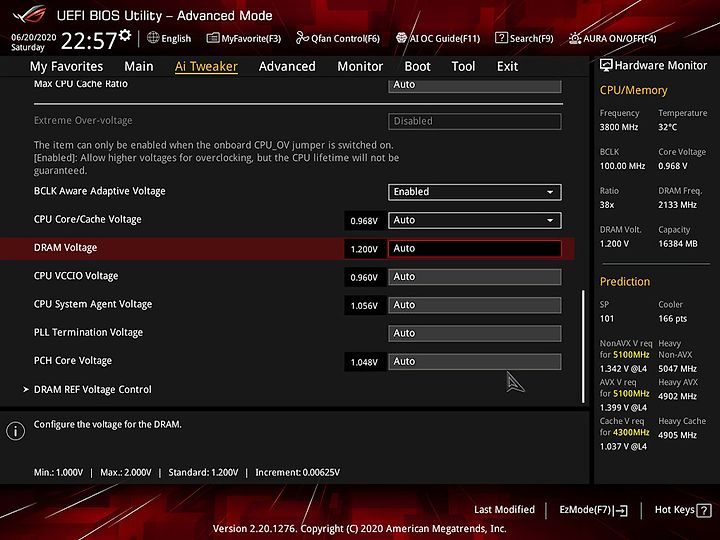Image resolution: width=720 pixels, height=540 pixels.
Task: Click the English language globe icon
Action: pos(153,38)
